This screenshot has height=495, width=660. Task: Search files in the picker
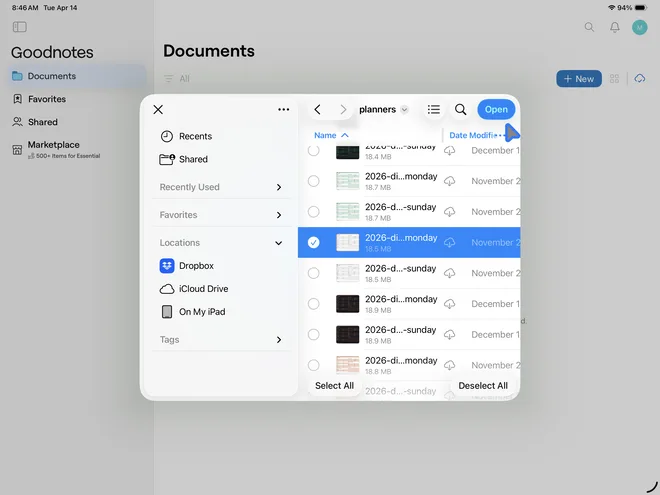tap(460, 109)
